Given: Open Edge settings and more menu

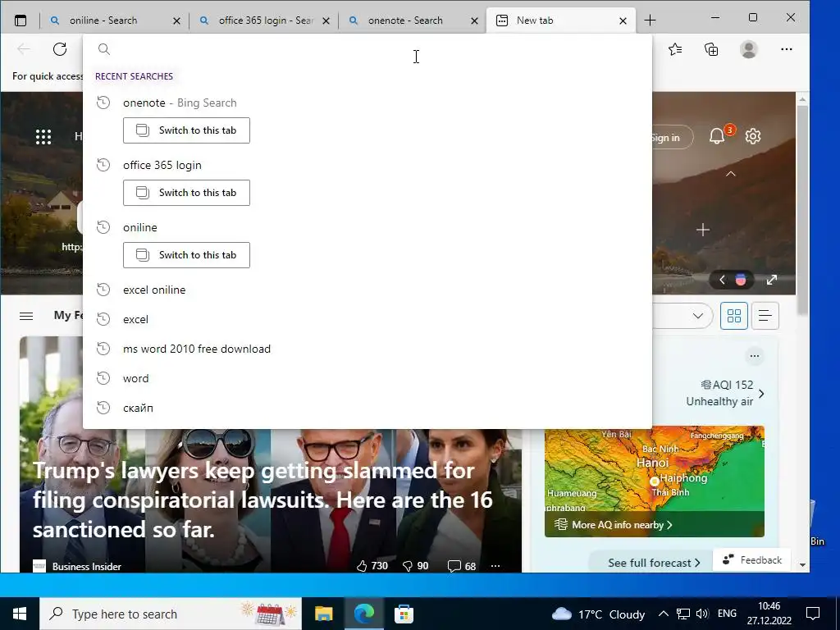Looking at the screenshot, I should click(x=787, y=49).
